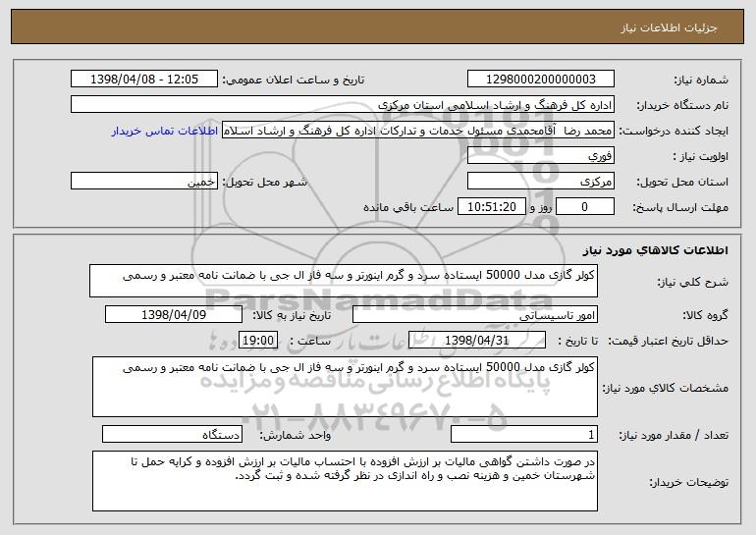The height and width of the screenshot is (535, 756).
Task: Click the توضیحات خریدار text box
Action: [345, 481]
